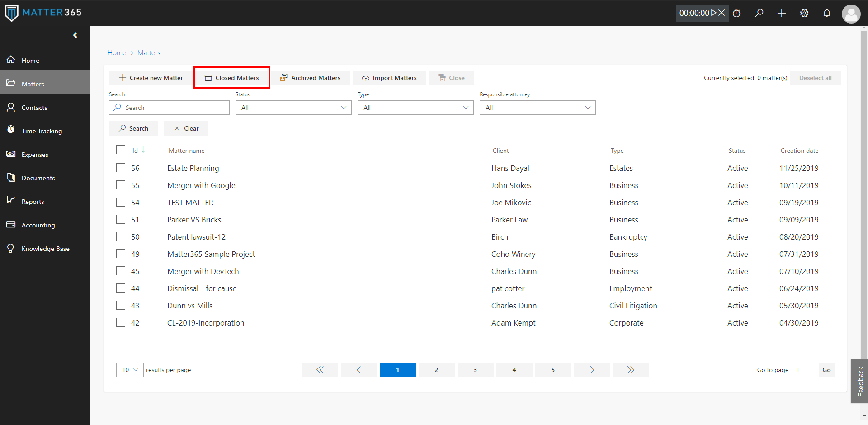Click the matters Search input field
This screenshot has width=868, height=425.
[x=169, y=108]
